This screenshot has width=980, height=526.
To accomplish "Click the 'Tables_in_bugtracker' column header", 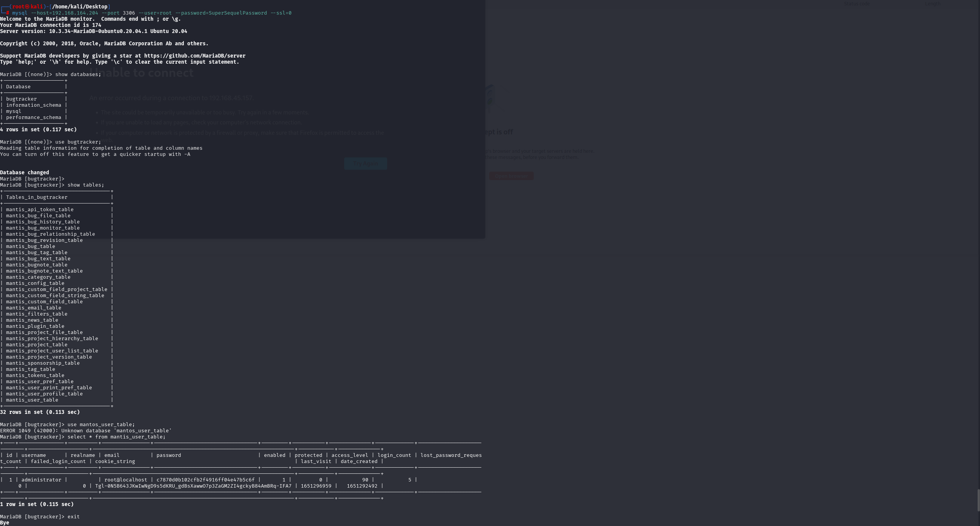I will coord(37,197).
